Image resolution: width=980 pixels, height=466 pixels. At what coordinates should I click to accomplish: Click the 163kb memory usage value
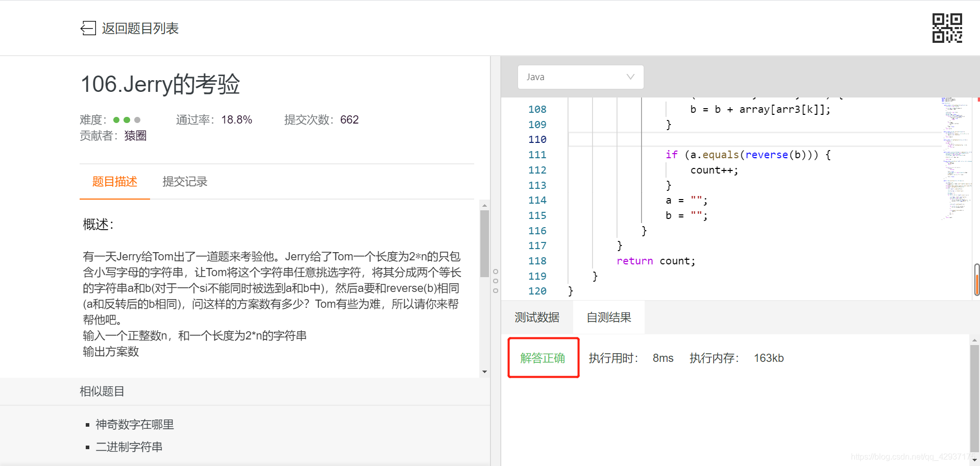pyautogui.click(x=769, y=358)
